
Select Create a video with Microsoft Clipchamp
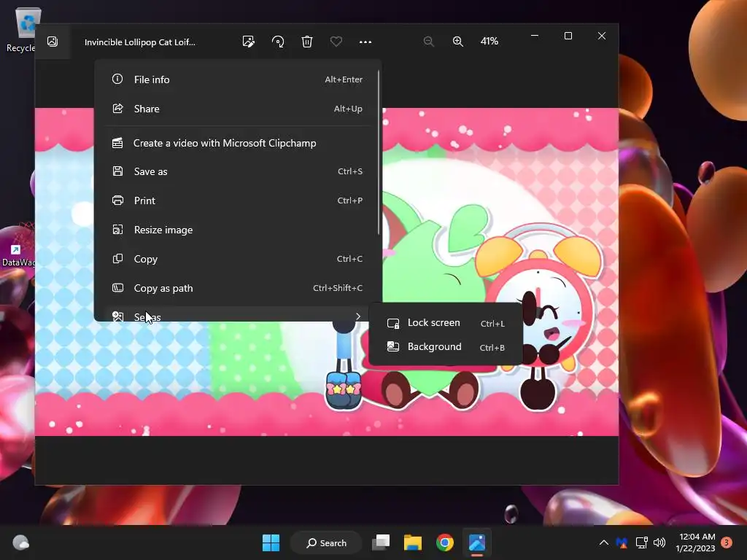coord(237,143)
